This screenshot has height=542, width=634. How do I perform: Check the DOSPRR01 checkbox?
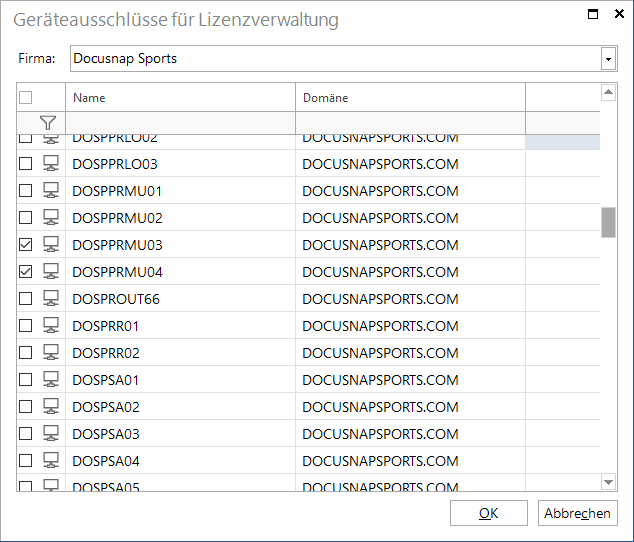pyautogui.click(x=25, y=325)
